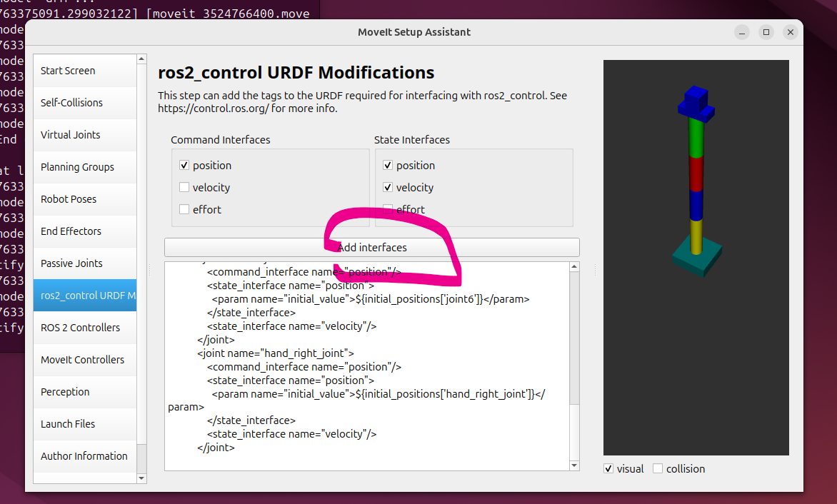This screenshot has width=837, height=504.
Task: Click the sidebar scroll down arrow
Action: click(141, 478)
